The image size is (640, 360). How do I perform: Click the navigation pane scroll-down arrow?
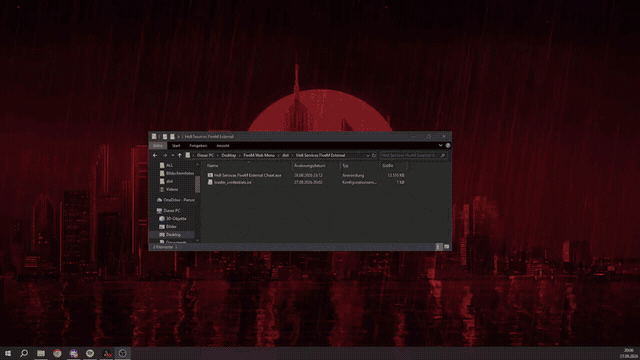[x=198, y=240]
